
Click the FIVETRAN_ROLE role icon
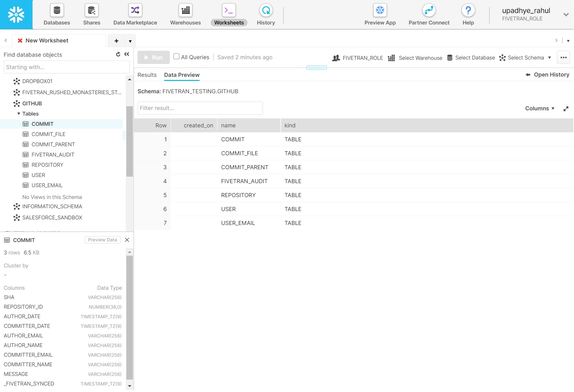336,58
